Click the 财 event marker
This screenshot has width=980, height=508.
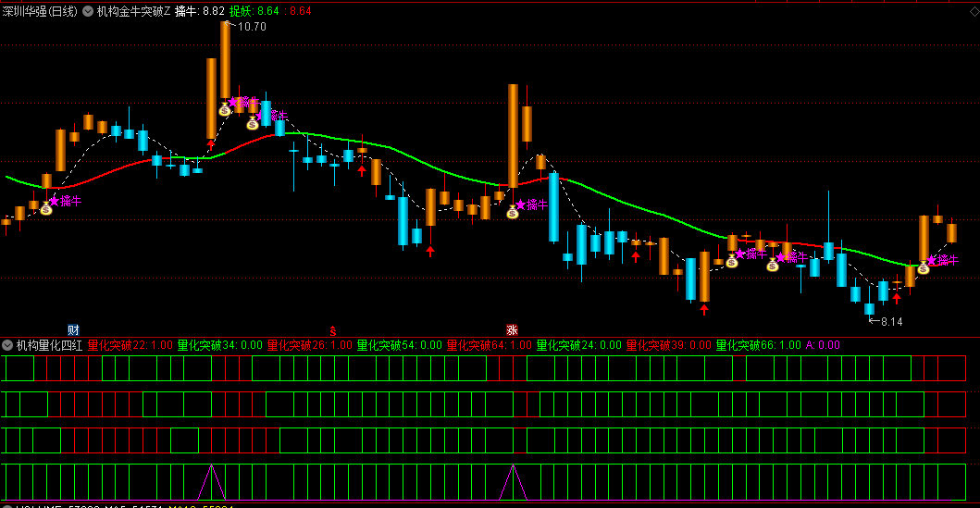73,330
